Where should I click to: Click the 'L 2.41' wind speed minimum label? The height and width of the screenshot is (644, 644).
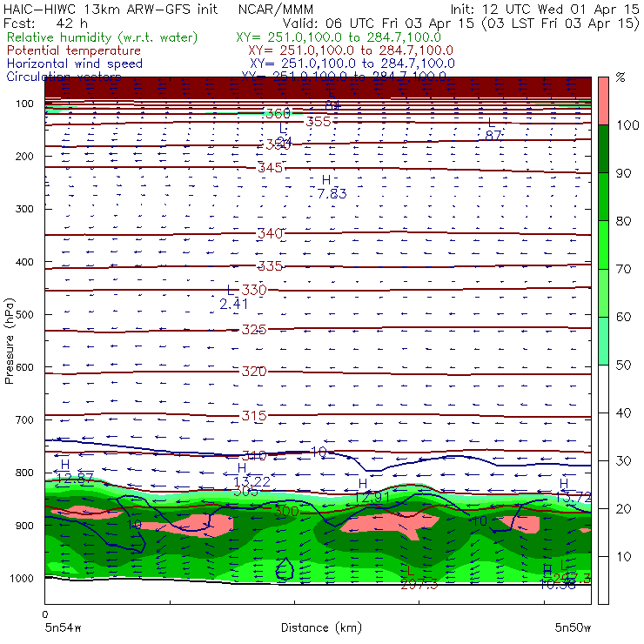(234, 297)
